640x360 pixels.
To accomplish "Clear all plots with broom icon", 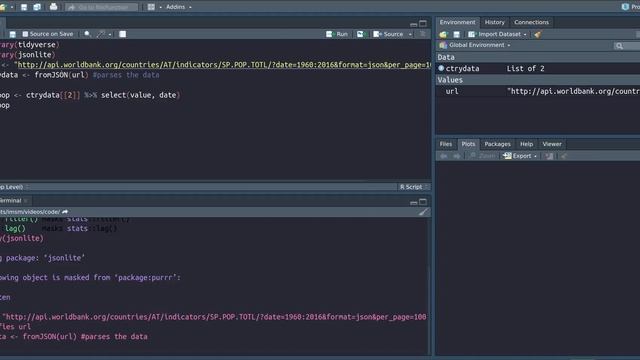I will (x=564, y=156).
